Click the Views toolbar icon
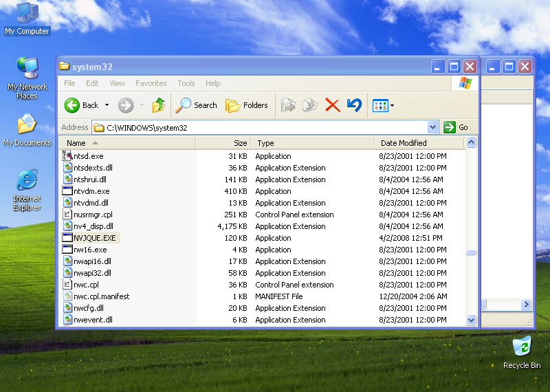 point(380,105)
